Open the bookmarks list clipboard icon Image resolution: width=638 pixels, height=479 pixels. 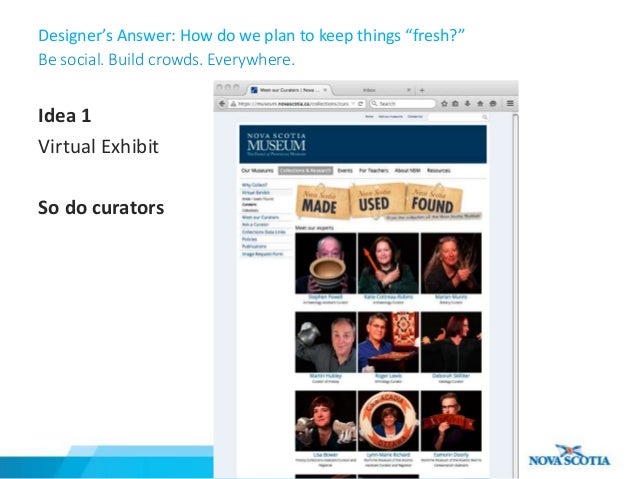tap(456, 104)
